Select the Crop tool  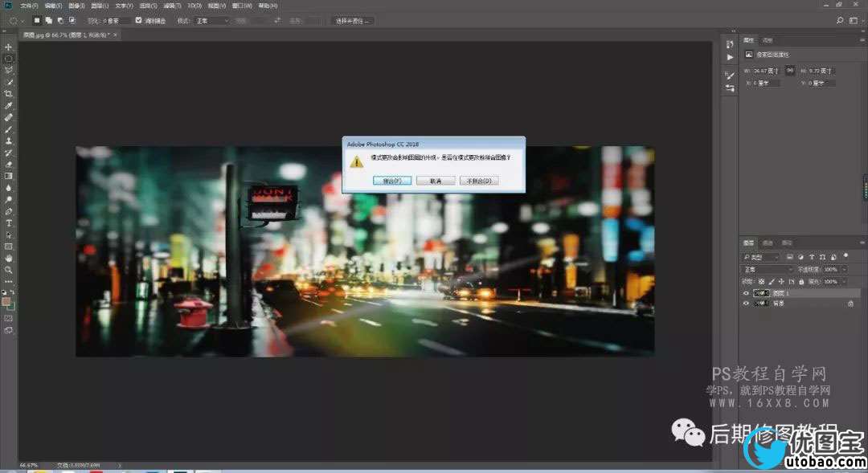point(8,93)
